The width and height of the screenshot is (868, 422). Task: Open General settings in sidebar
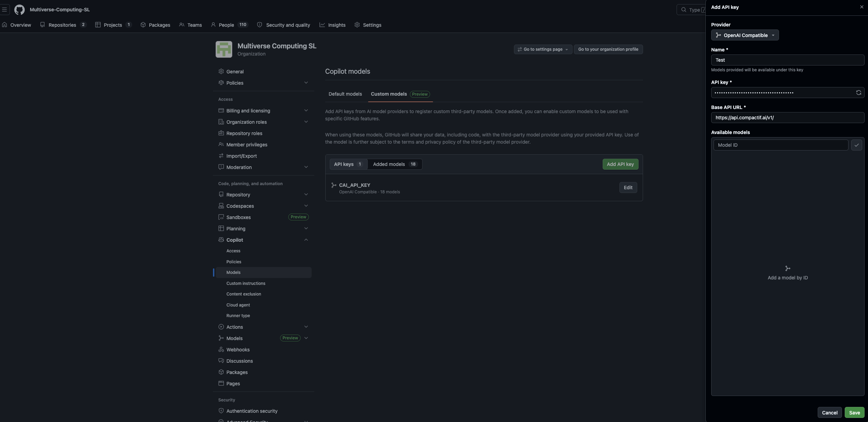(263, 72)
